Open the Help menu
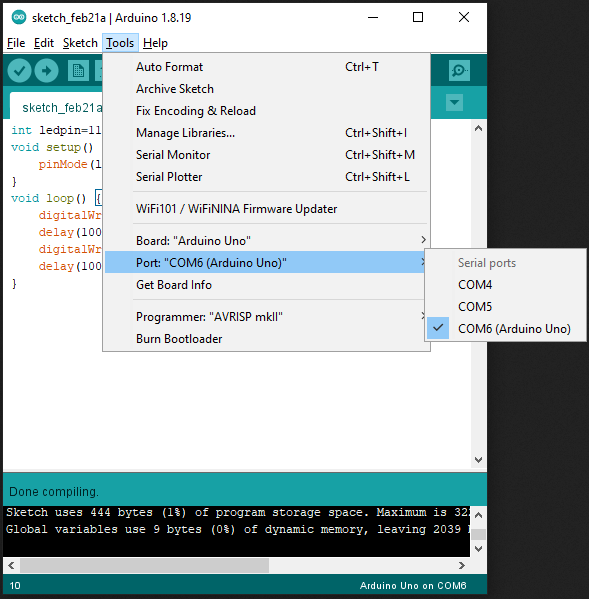Image resolution: width=589 pixels, height=599 pixels. (x=155, y=43)
